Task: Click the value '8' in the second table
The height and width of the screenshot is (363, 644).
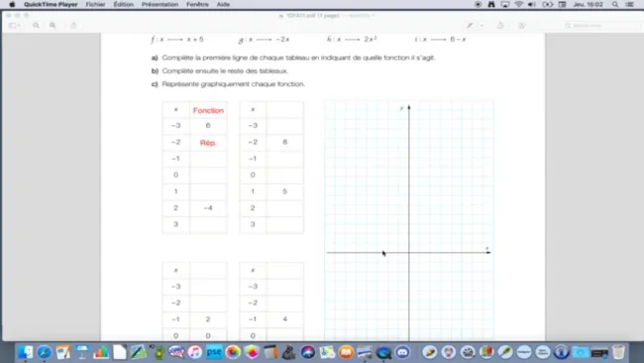Action: tap(284, 142)
